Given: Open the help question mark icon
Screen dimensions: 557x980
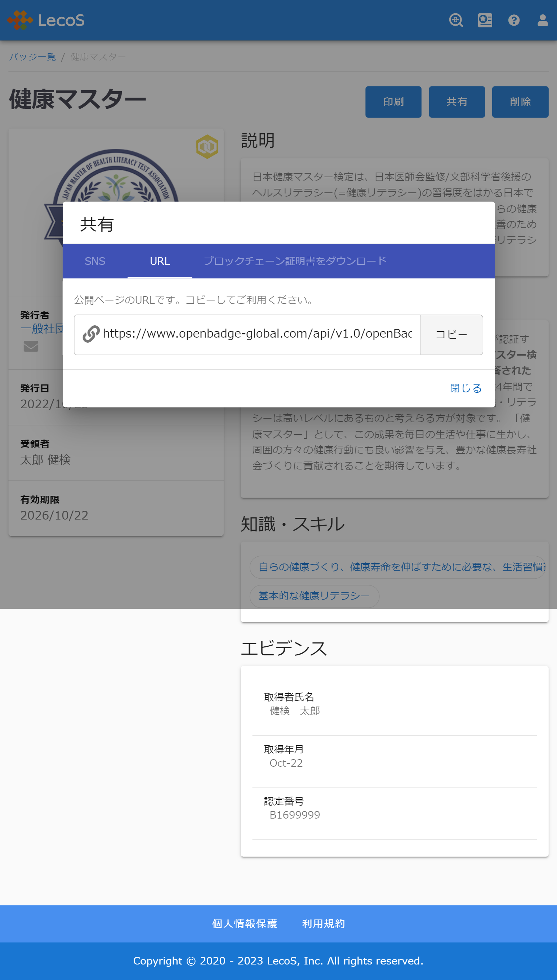Looking at the screenshot, I should click(x=514, y=20).
